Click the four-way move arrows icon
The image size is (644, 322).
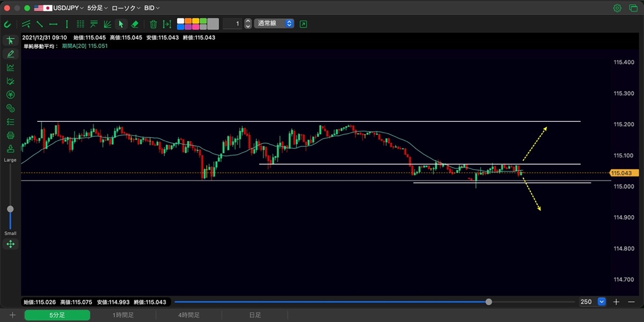click(10, 244)
